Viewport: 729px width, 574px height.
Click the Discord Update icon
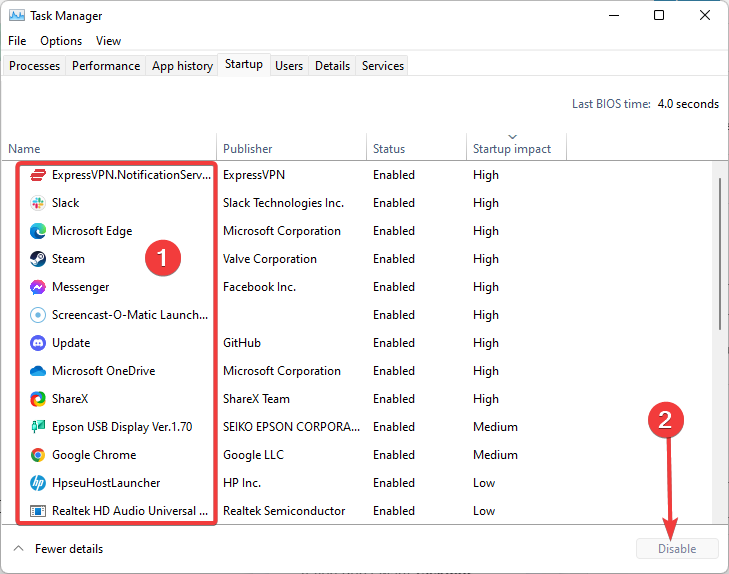click(38, 343)
